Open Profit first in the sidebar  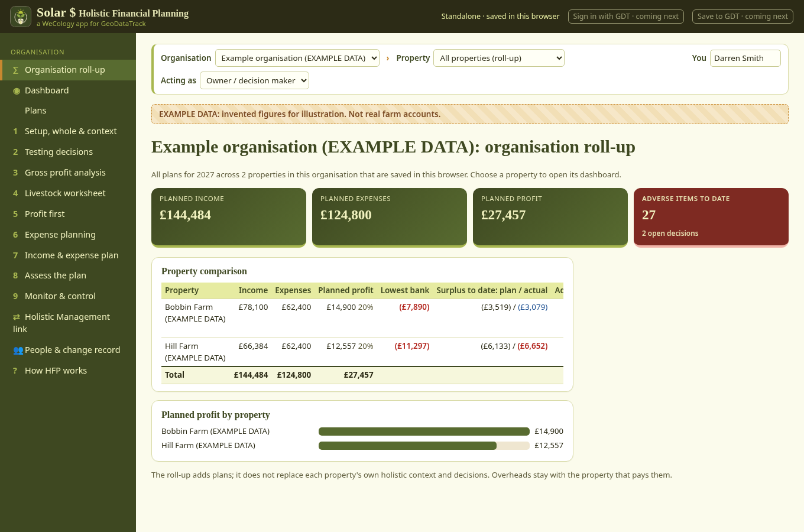pos(68,214)
